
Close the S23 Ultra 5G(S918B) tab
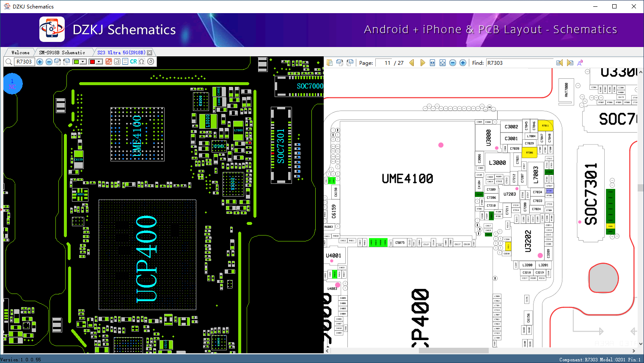tap(149, 53)
